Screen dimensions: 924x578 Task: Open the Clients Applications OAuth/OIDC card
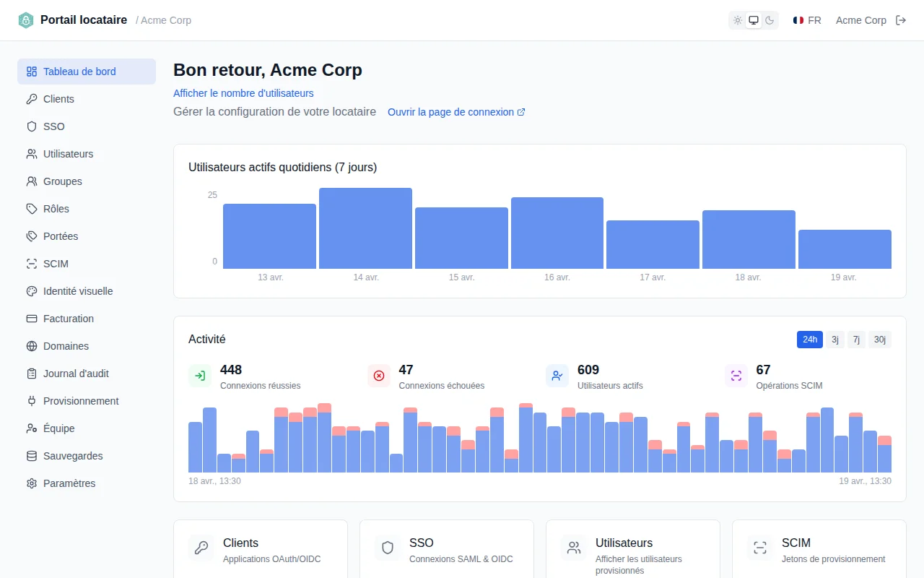(261, 549)
